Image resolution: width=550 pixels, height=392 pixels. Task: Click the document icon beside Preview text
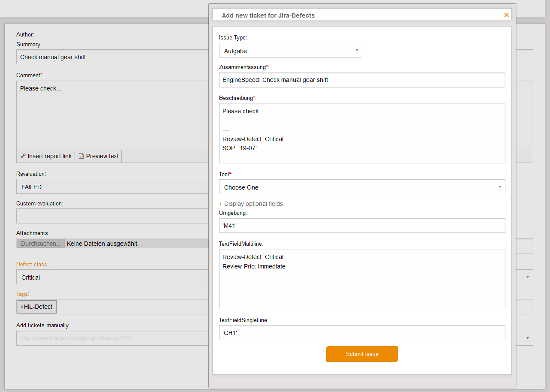click(81, 156)
